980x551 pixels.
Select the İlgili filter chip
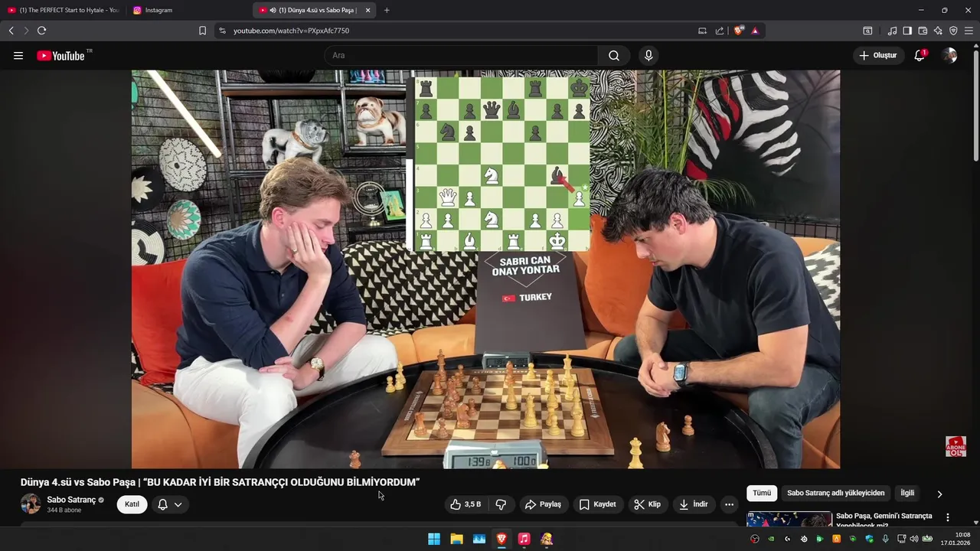click(907, 494)
